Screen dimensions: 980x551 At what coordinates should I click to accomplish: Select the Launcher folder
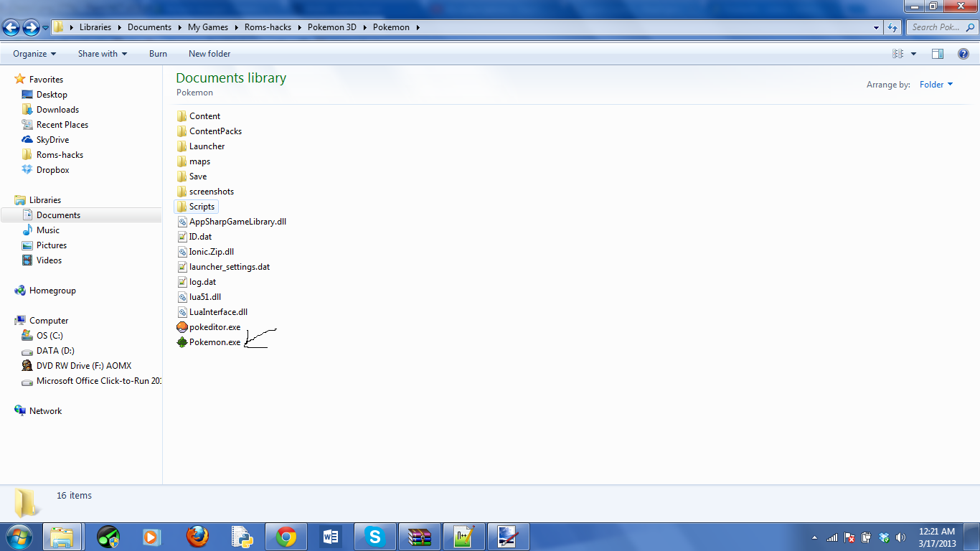coord(201,146)
